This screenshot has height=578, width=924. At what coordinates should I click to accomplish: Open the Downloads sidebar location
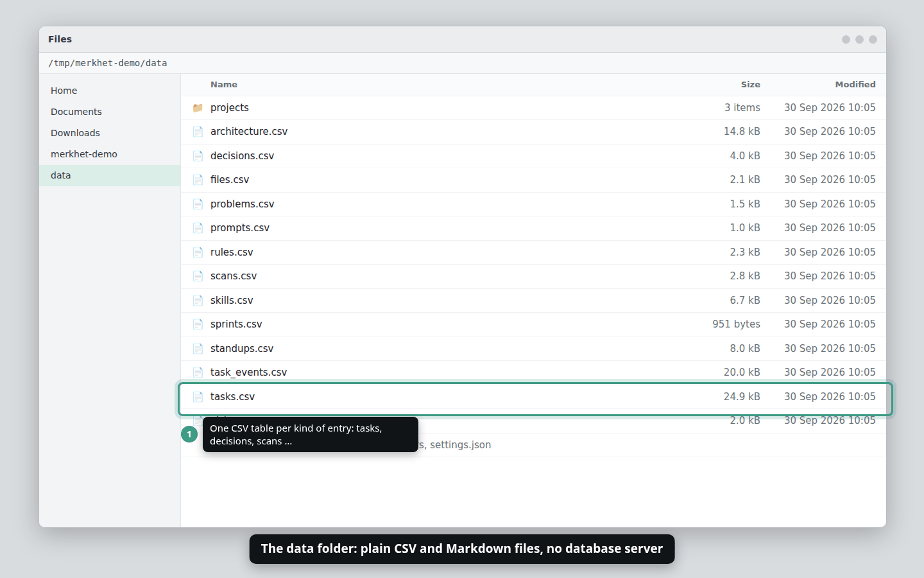click(x=110, y=133)
